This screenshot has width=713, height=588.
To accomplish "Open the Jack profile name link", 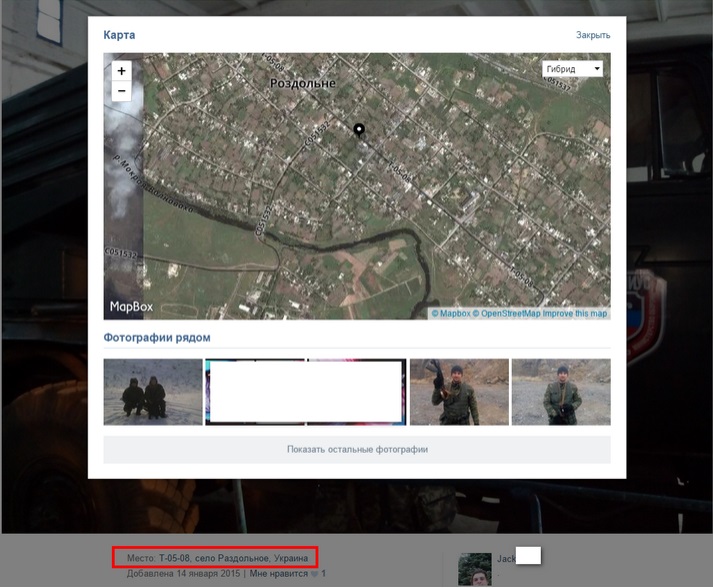I will pyautogui.click(x=506, y=558).
